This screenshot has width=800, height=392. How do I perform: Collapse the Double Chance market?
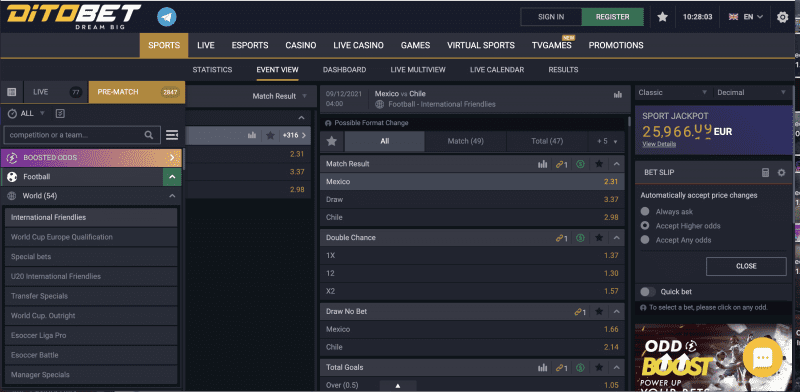coord(616,238)
